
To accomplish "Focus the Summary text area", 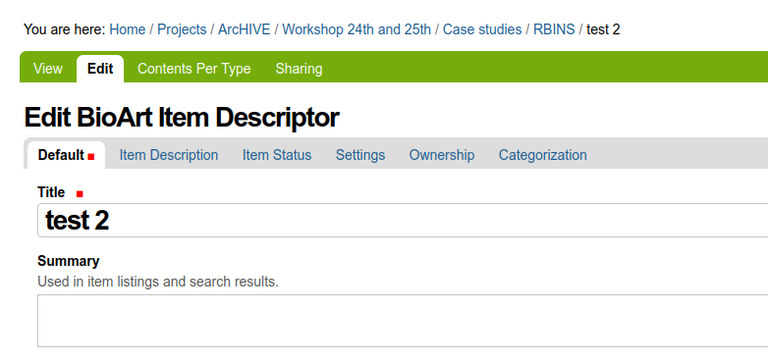I will 403,320.
